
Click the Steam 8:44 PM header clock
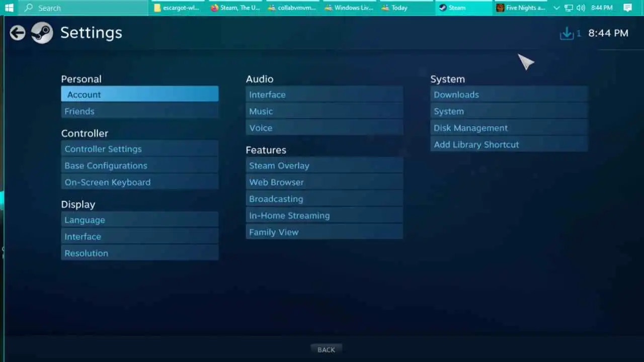608,33
